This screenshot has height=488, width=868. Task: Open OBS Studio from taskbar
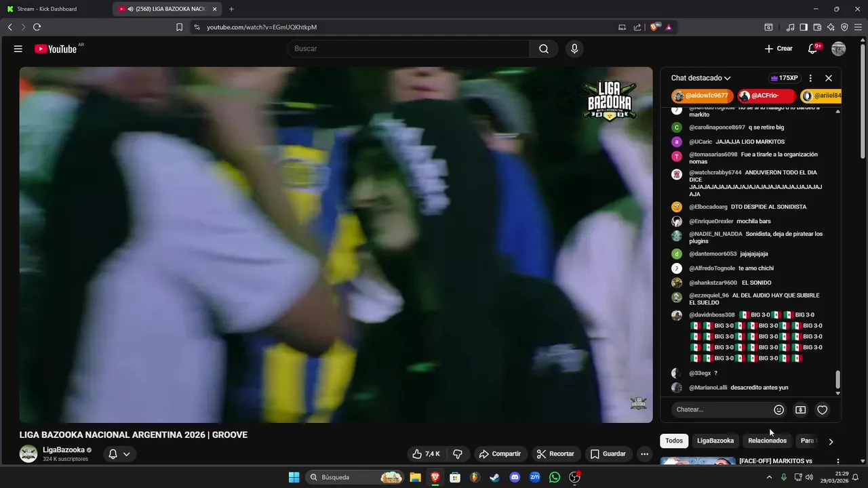pyautogui.click(x=574, y=477)
